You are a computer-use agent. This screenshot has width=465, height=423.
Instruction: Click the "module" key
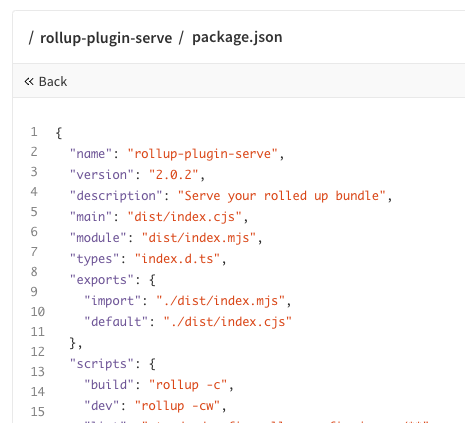(x=98, y=238)
